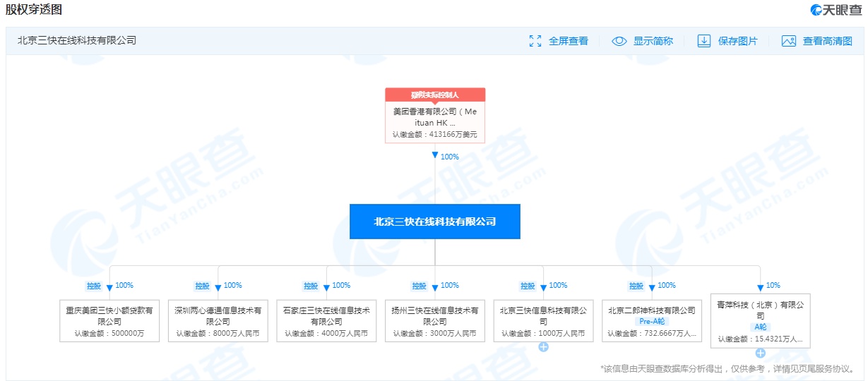Click 控股 tag above 深圳两心德通
The width and height of the screenshot is (868, 381).
click(x=203, y=286)
